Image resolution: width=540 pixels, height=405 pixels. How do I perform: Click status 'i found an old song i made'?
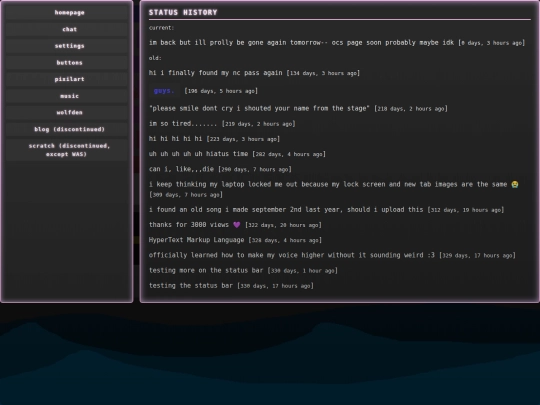(x=286, y=209)
